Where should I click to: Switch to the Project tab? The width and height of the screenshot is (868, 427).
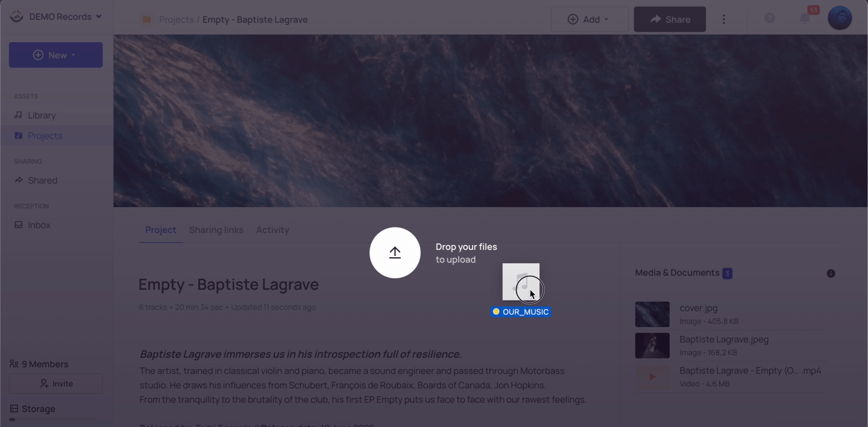tap(160, 229)
